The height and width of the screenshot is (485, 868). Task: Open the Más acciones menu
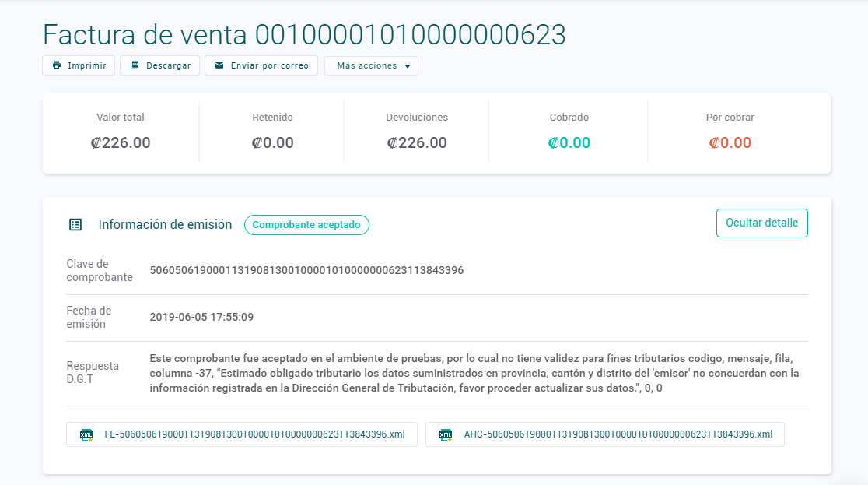coord(366,66)
